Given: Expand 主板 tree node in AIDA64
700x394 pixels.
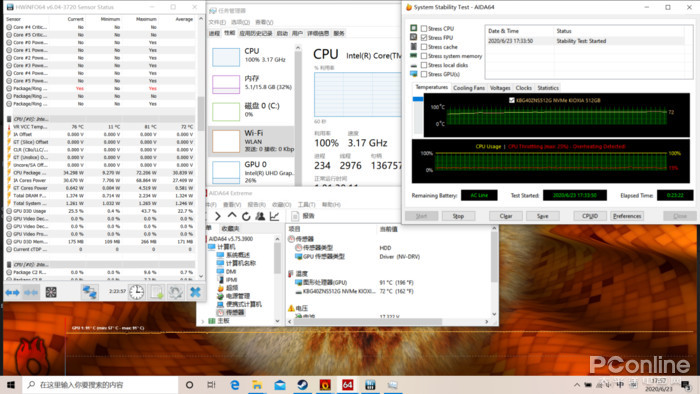Looking at the screenshot, I should pos(204,321).
